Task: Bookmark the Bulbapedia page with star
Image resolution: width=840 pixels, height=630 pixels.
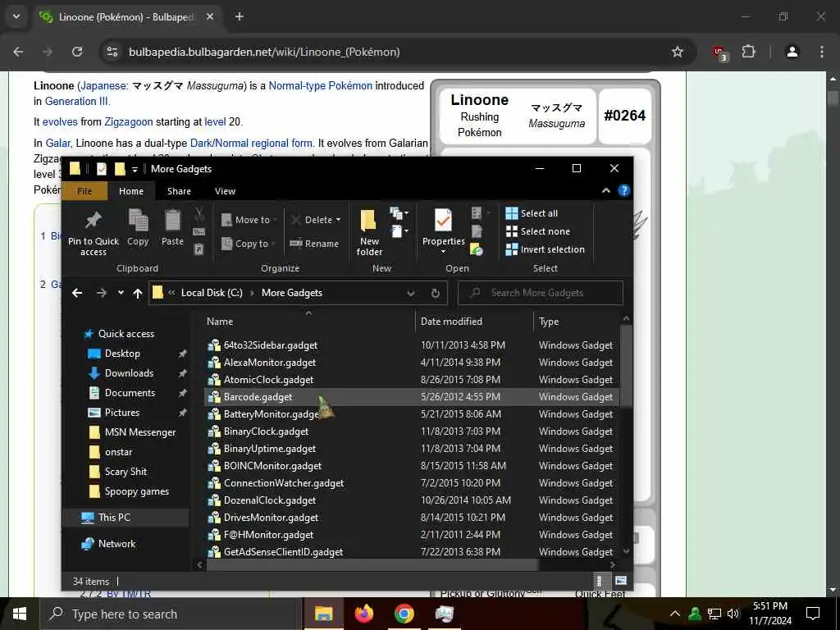Action: click(x=677, y=52)
